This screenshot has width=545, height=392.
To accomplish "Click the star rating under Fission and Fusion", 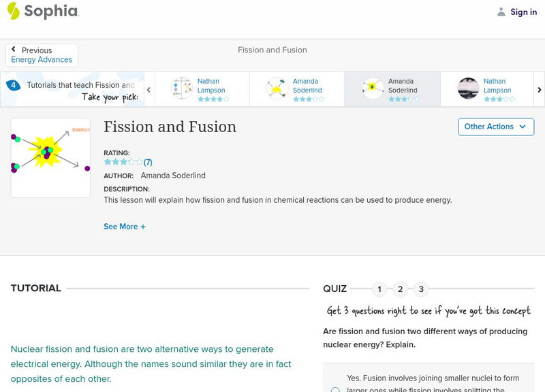I will pyautogui.click(x=123, y=162).
